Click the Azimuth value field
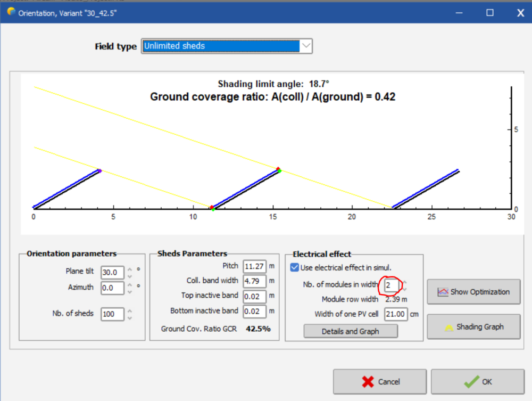The image size is (532, 401). pos(112,288)
